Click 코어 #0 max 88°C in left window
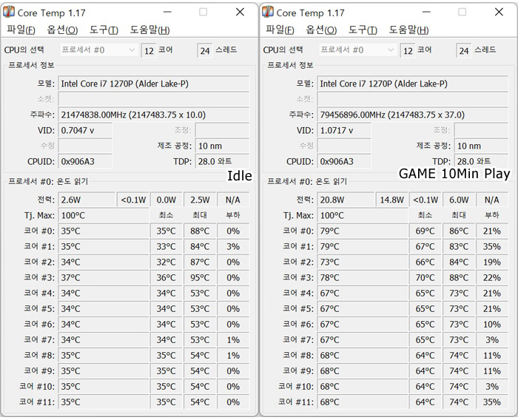This screenshot has width=518, height=420. pos(200,231)
